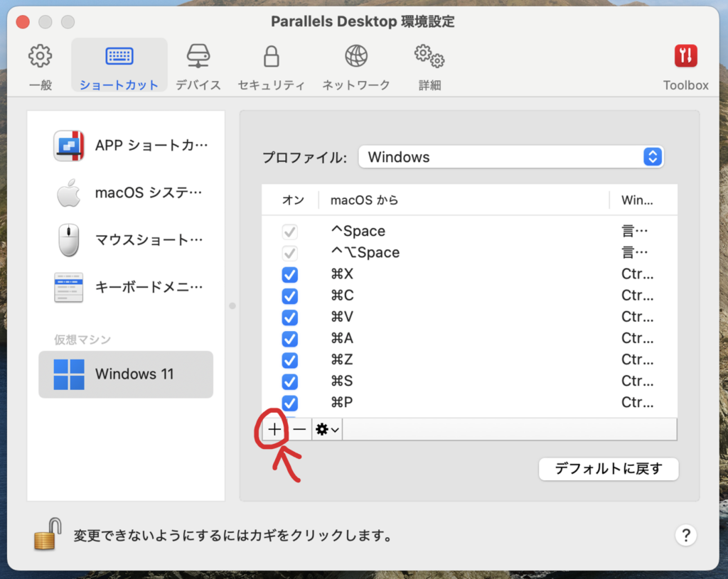Select the ⌘X shortcut row text

coord(342,274)
